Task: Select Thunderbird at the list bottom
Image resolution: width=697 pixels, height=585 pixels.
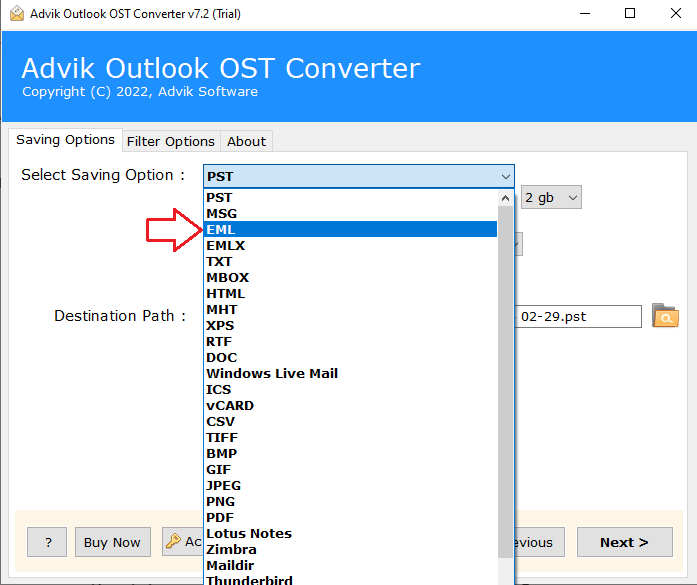Action: click(350, 580)
